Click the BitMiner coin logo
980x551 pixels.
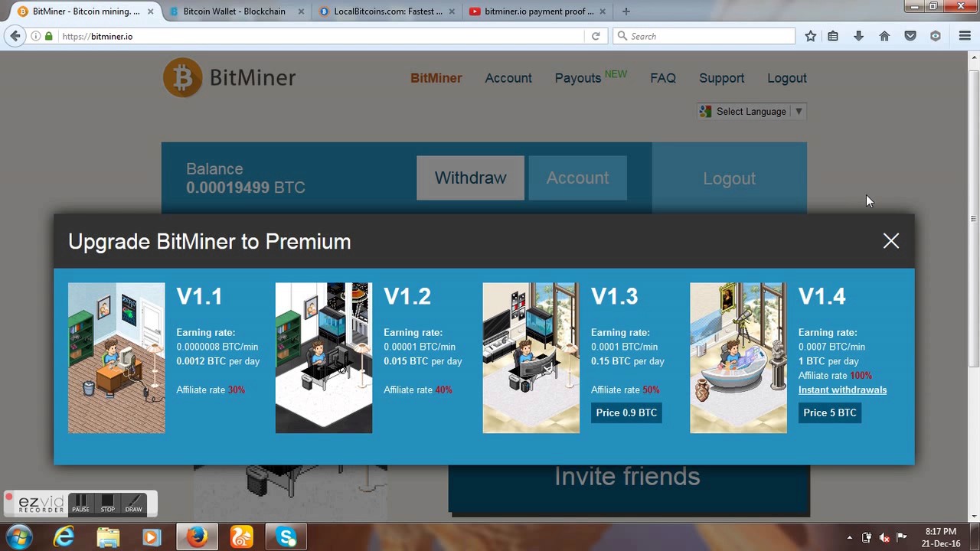[x=182, y=77]
